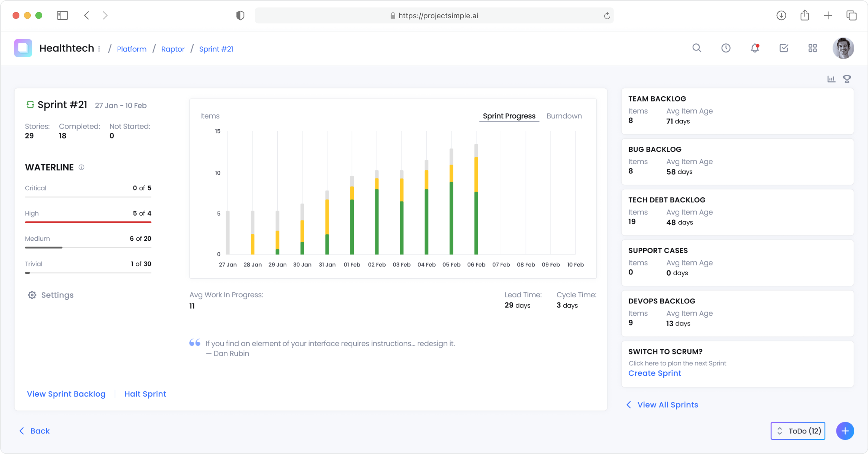Viewport: 868px width, 454px height.
Task: Click the checkbox tasks icon in header
Action: tap(784, 48)
